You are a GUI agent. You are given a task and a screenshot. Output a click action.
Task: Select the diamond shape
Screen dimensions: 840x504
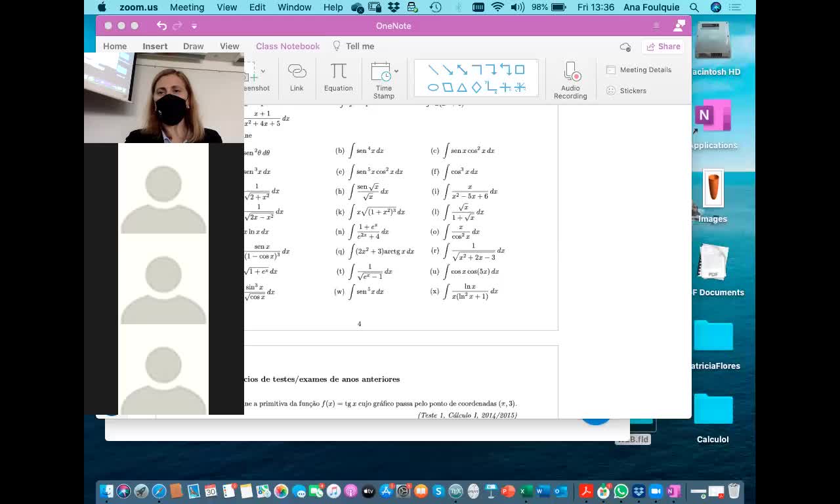tap(476, 87)
